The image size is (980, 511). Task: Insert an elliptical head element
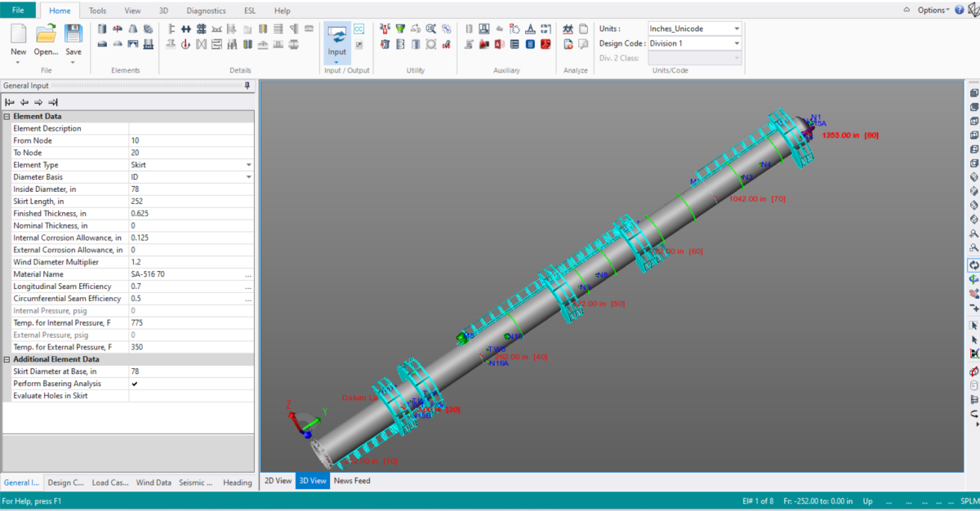coord(101,45)
